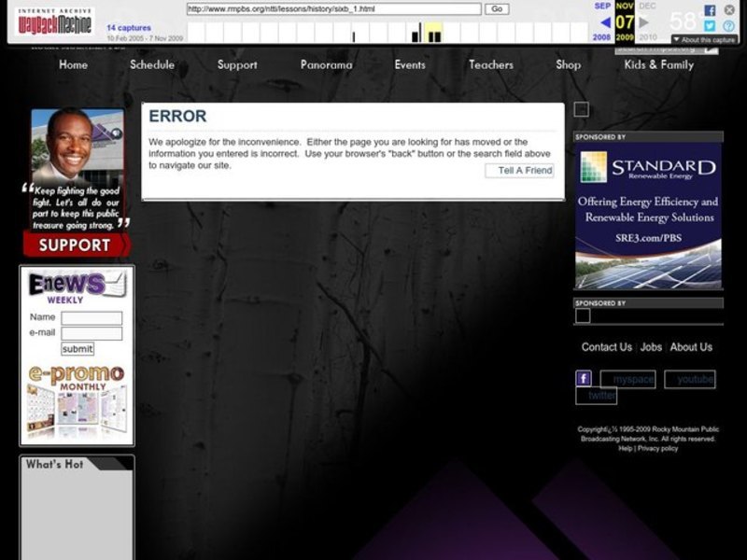Image resolution: width=747 pixels, height=560 pixels.
Task: Open the Kids & Family menu
Action: 658,65
